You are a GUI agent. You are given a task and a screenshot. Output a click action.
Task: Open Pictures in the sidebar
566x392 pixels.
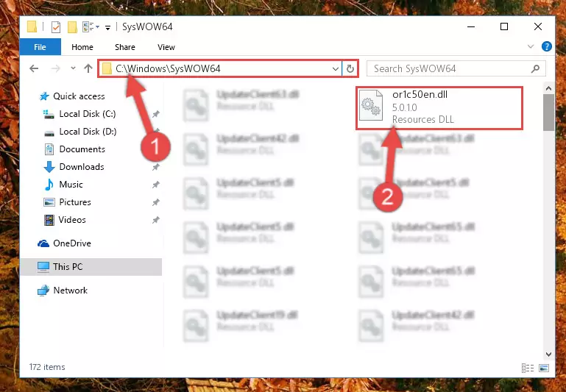tap(75, 202)
